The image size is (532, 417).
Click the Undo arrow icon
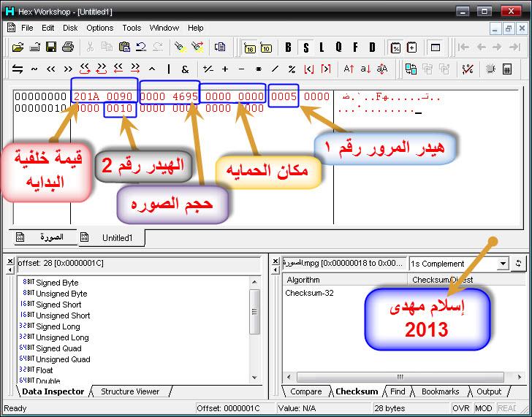(x=140, y=47)
